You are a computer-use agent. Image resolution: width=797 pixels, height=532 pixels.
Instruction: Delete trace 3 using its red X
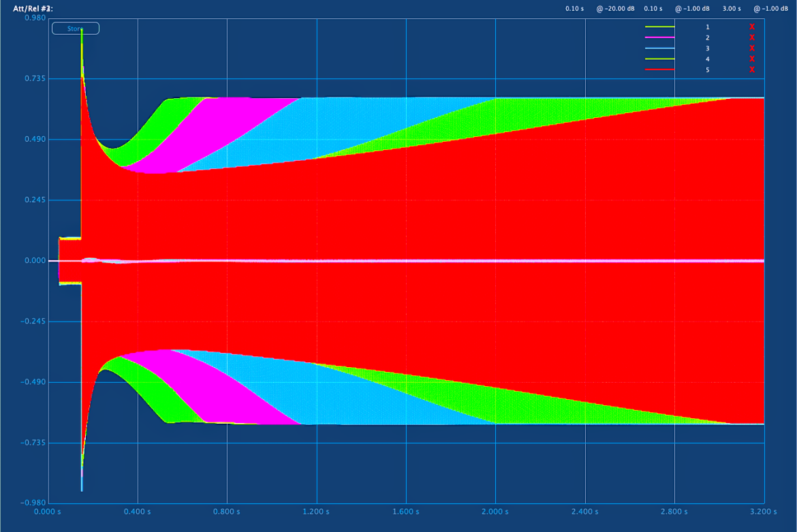point(752,48)
